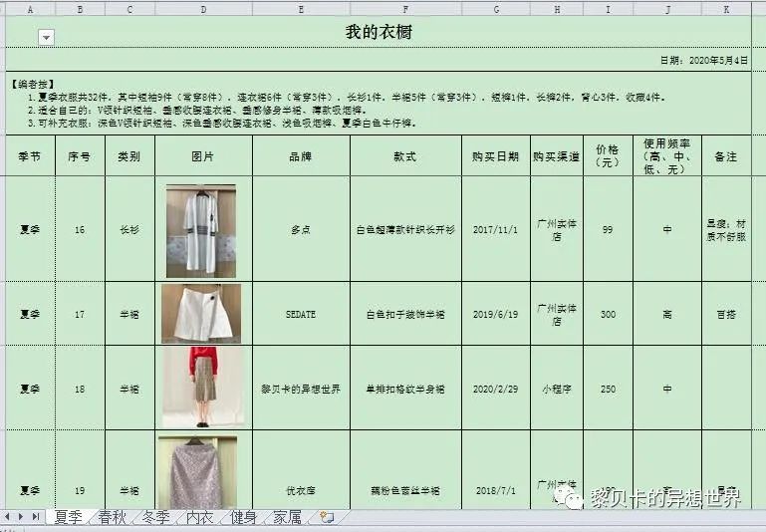Go to the 家属 sheet tab
Viewport: 766px width, 532px height.
287,517
